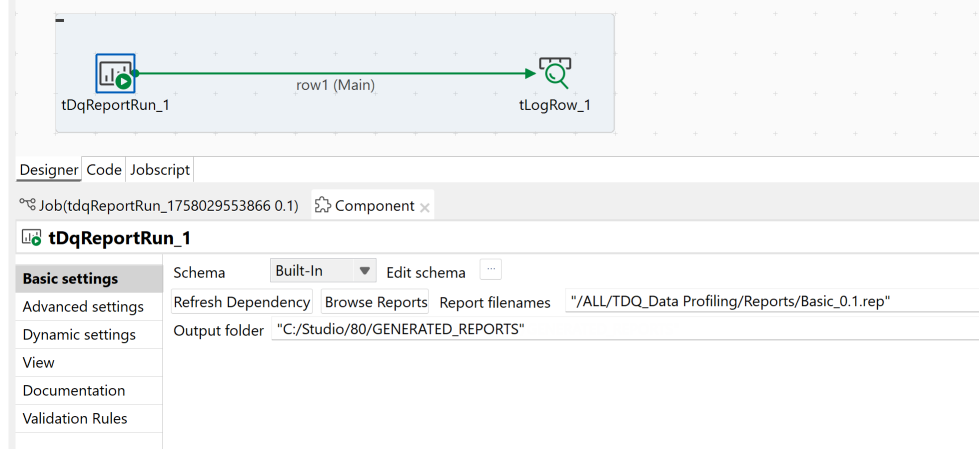Open the Validation Rules section
The height and width of the screenshot is (449, 979).
75,419
